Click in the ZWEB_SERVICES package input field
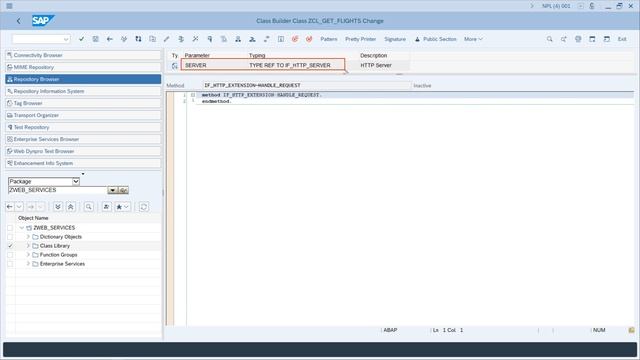Viewport: 640px width, 360px height. [x=58, y=190]
